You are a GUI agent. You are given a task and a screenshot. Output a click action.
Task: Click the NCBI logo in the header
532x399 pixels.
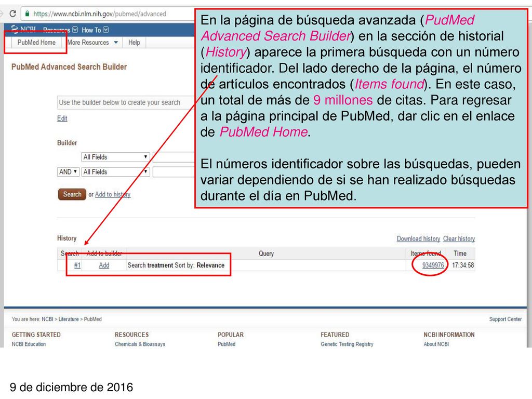(23, 30)
